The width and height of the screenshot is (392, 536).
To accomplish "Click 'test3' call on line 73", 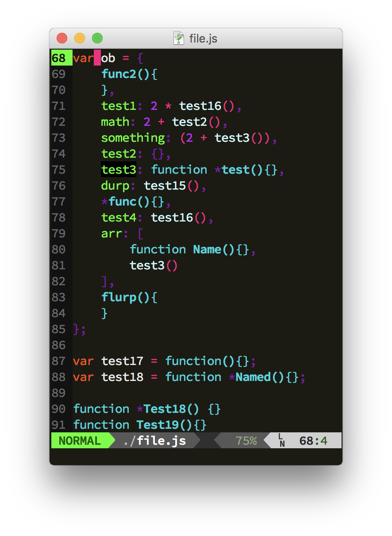I will tap(232, 138).
